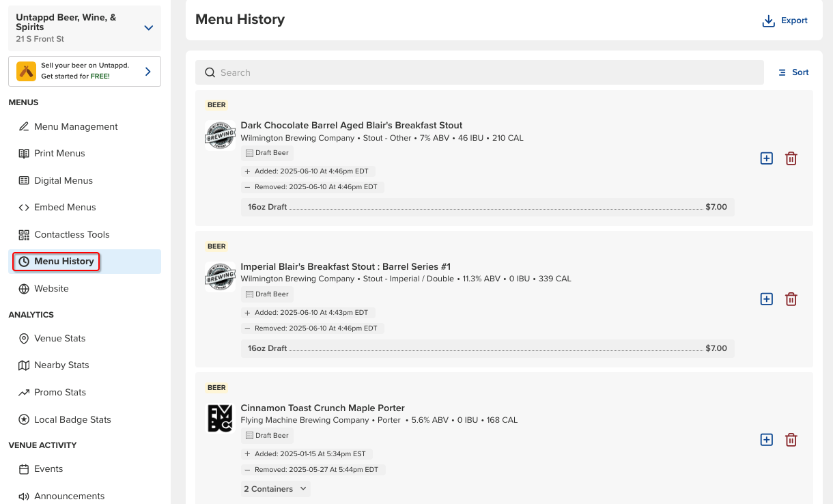Image resolution: width=833 pixels, height=504 pixels.
Task: Click the Search input field
Action: (x=479, y=72)
